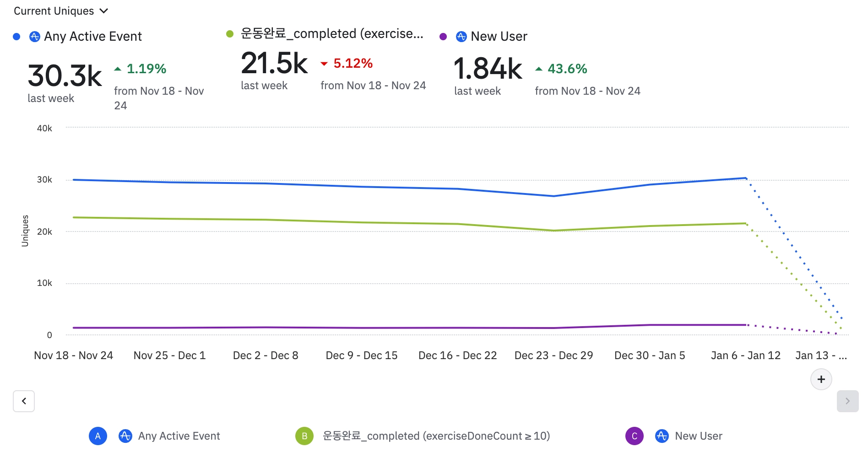Click the 20k y-axis label
The height and width of the screenshot is (452, 868).
[x=44, y=232]
